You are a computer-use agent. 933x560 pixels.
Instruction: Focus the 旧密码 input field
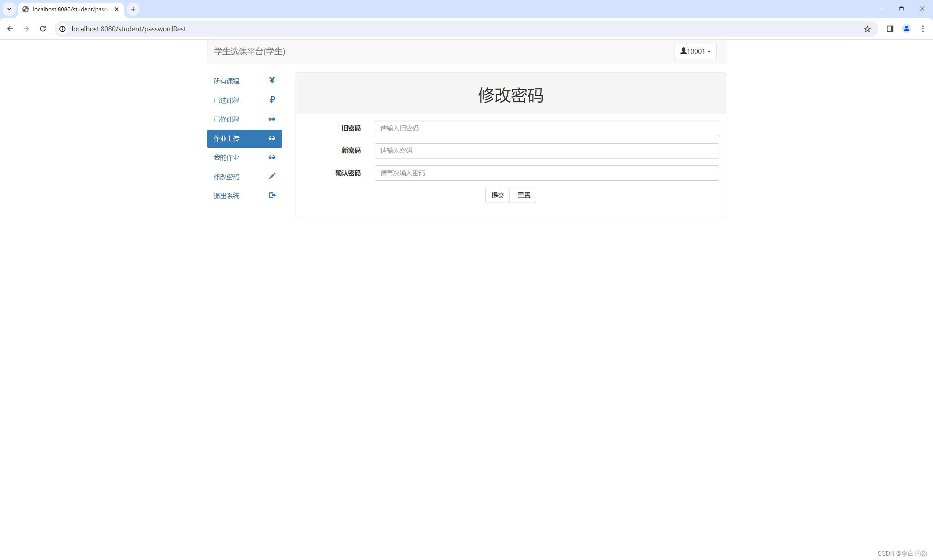coord(547,128)
